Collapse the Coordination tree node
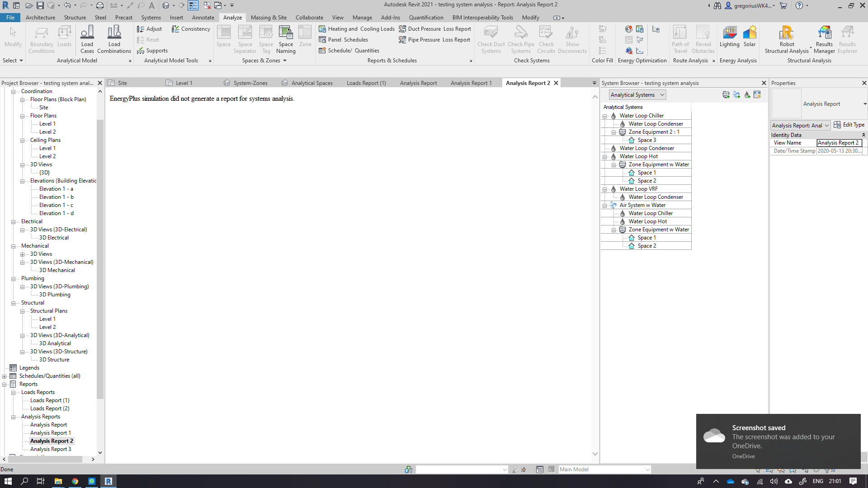Image resolution: width=868 pixels, height=488 pixels. coord(13,91)
